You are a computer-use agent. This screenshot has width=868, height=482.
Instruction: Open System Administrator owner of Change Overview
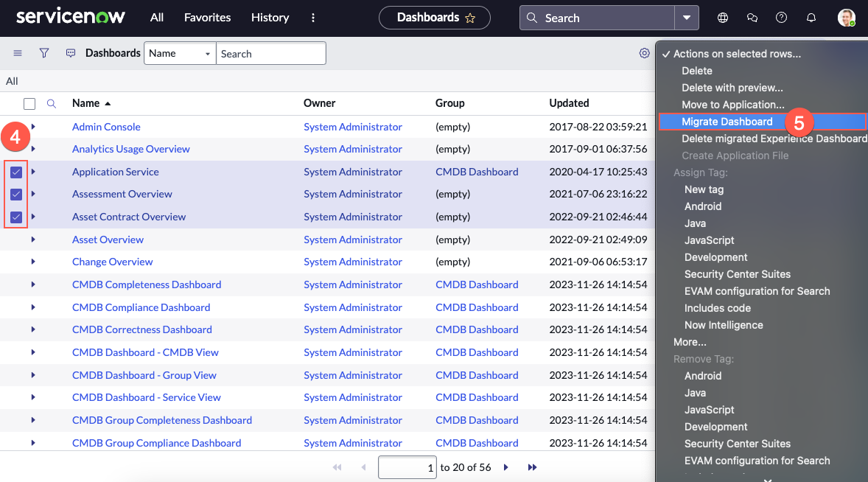[353, 262]
